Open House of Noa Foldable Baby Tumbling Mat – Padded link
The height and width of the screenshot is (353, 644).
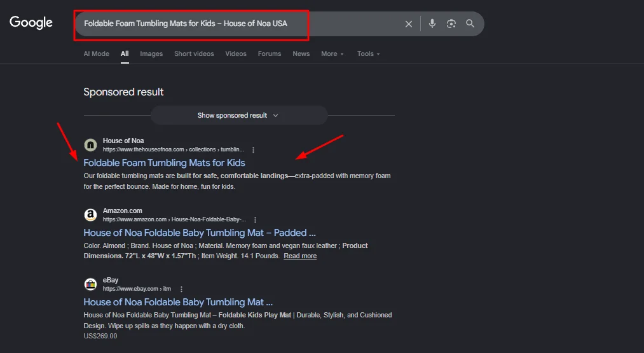click(x=200, y=233)
